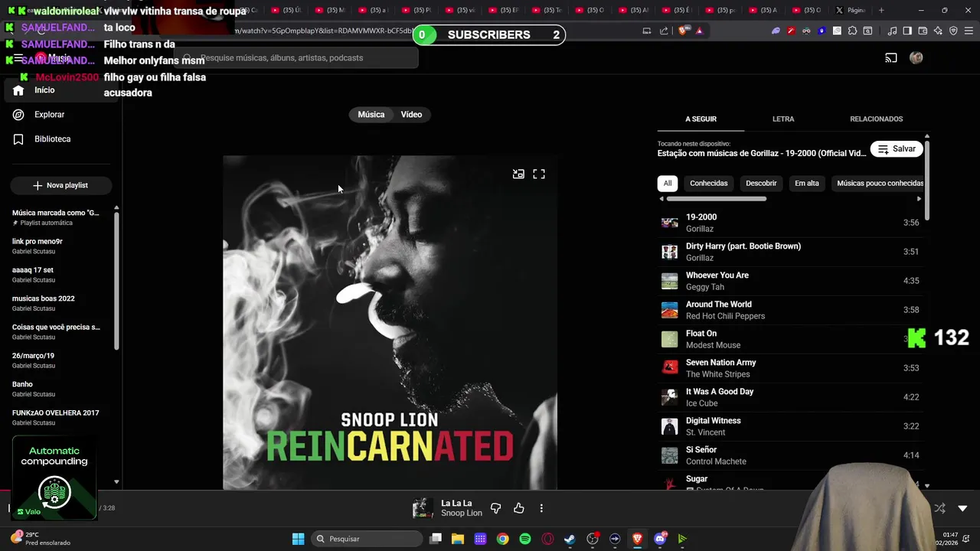Open a new browser tab with plus
This screenshot has width=980, height=551.
881,10
